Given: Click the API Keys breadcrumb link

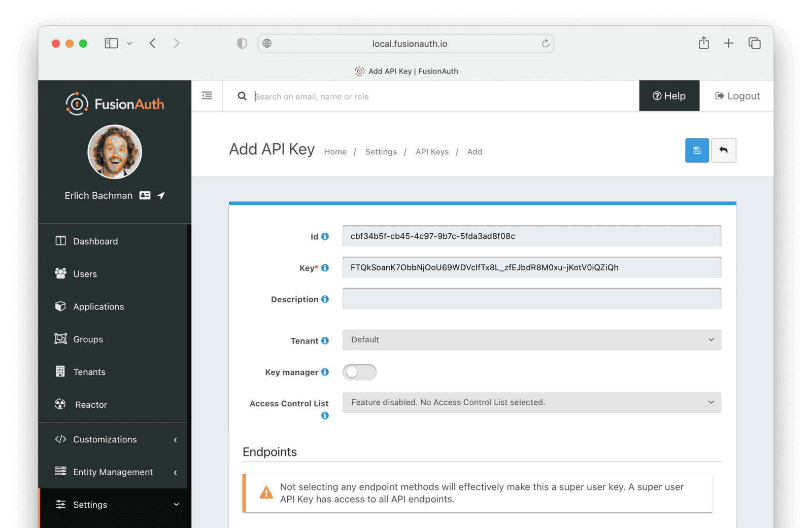Looking at the screenshot, I should tap(432, 152).
